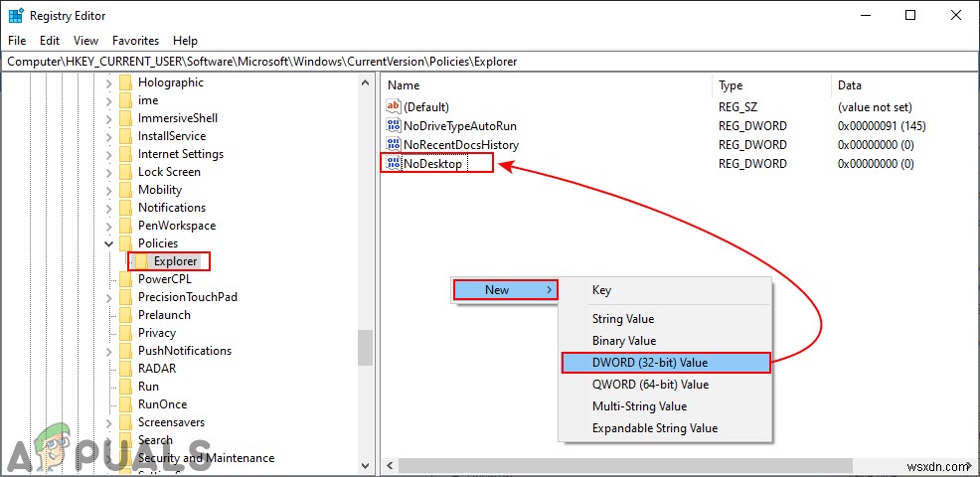Collapse the Policies key

[108, 243]
